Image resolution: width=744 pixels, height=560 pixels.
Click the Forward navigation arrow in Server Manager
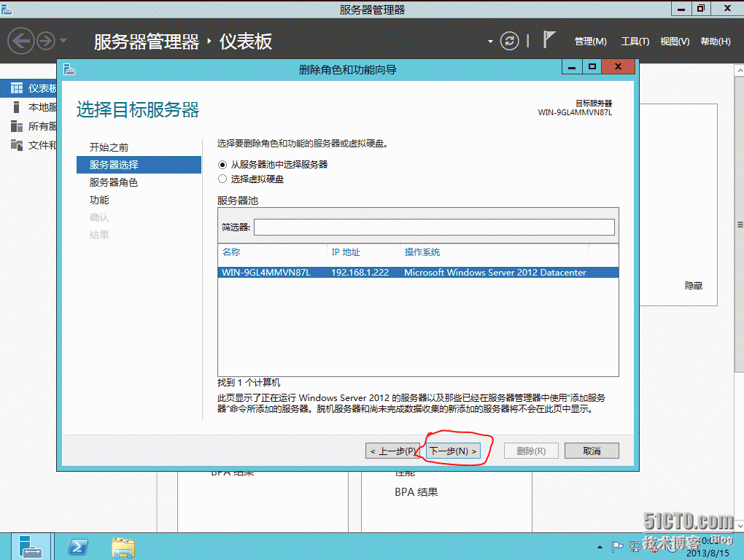46,42
